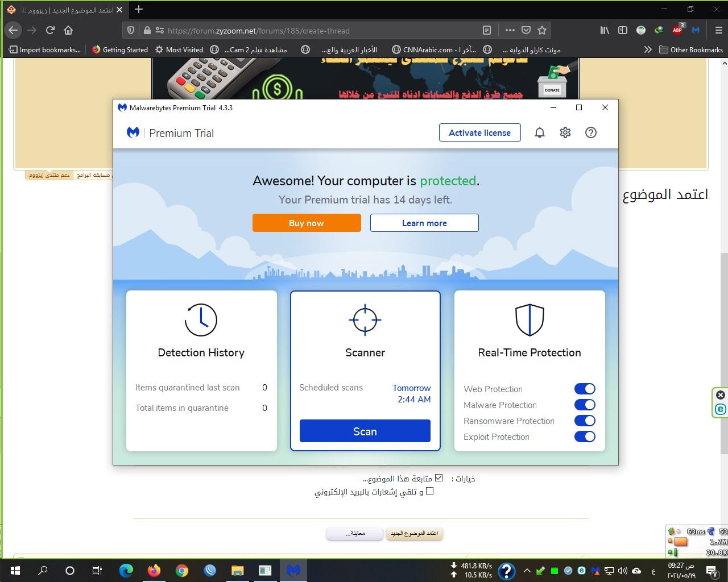
Task: Open a new Firefox tab
Action: click(x=139, y=9)
